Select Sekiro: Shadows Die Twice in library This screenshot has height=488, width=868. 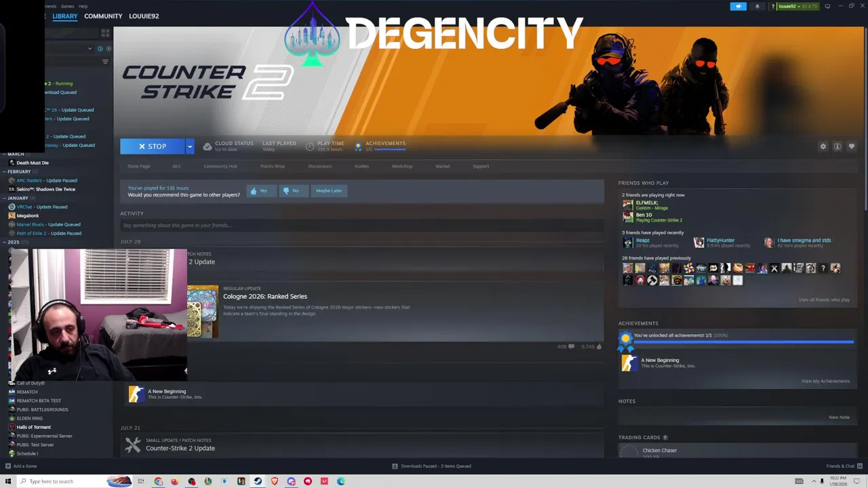click(x=45, y=189)
